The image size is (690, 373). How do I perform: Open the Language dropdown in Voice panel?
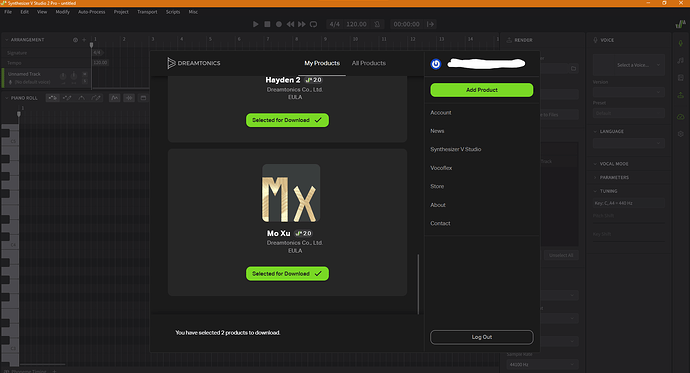[x=628, y=143]
